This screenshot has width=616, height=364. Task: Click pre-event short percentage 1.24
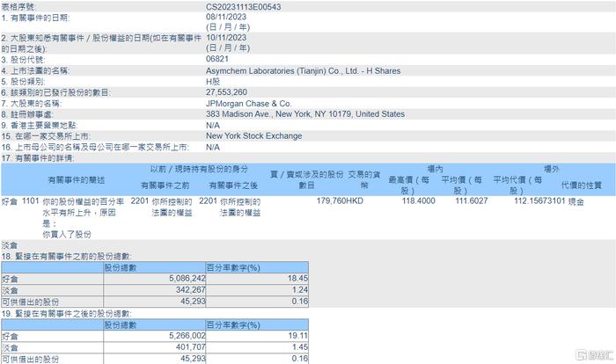tap(300, 290)
